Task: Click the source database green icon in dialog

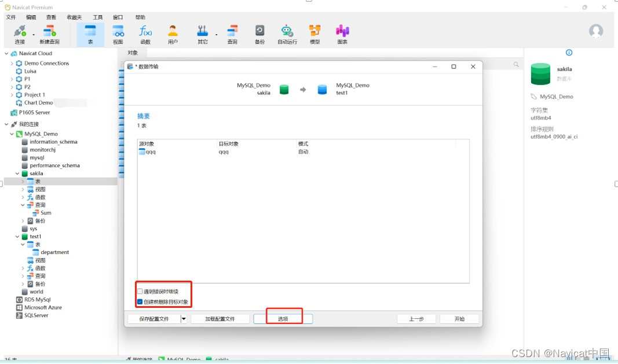Action: point(284,90)
